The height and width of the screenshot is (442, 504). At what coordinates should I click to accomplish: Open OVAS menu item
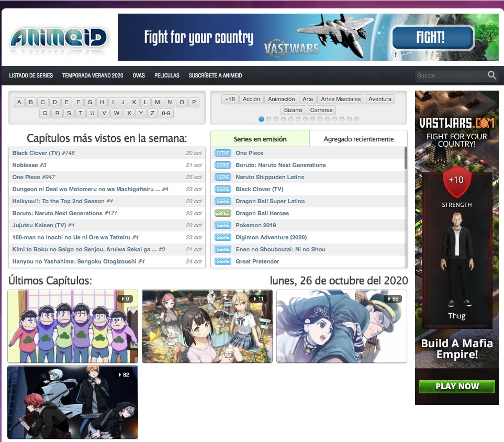[x=139, y=75]
